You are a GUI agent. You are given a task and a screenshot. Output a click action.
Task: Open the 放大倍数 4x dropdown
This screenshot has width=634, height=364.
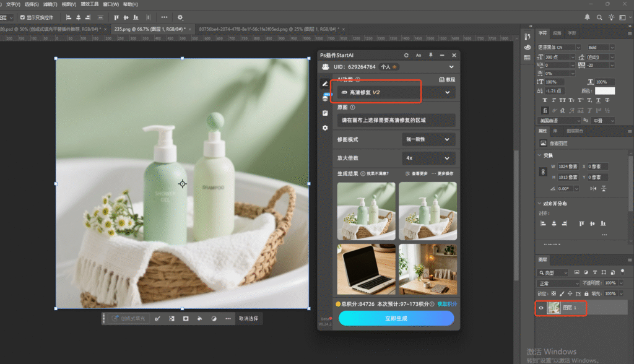428,158
